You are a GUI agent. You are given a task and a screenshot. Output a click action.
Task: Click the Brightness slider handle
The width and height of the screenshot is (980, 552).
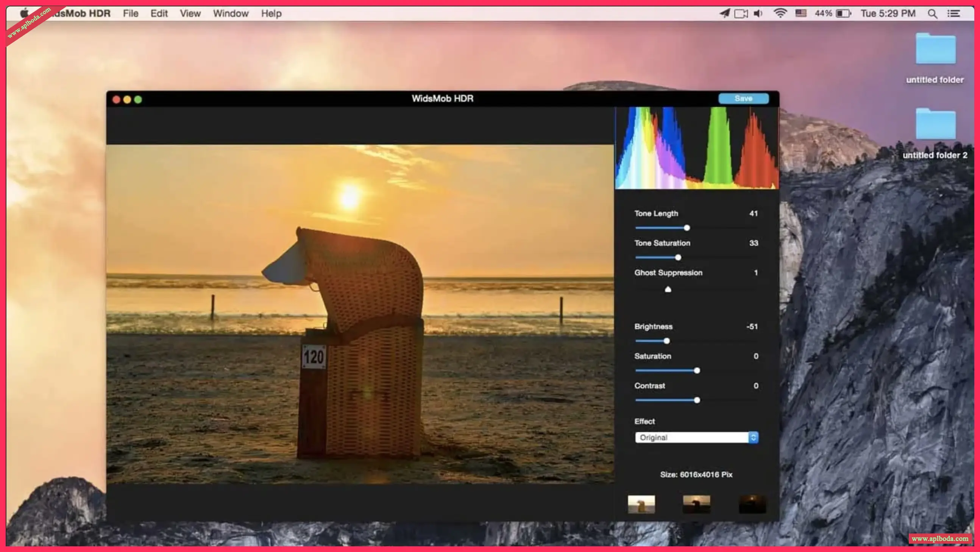click(x=666, y=341)
